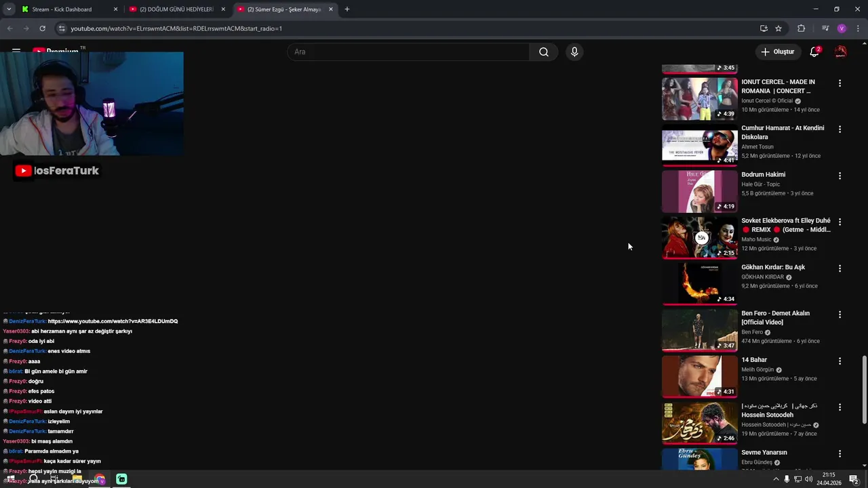Click the YouTube link in DenizFeraTurk's chat message
Image resolution: width=868 pixels, height=488 pixels.
click(x=113, y=321)
